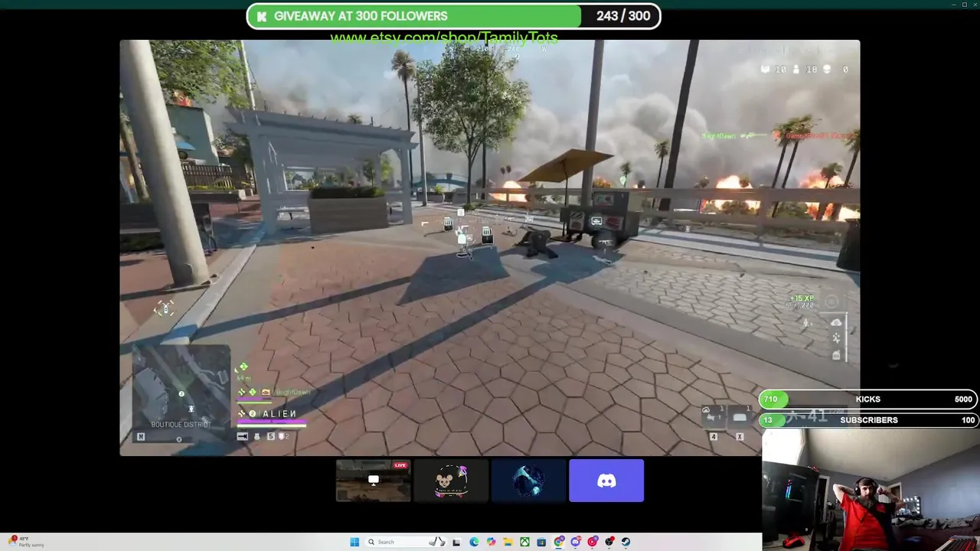Click the Kick logo on giveaway banner
This screenshot has height=551, width=980.
(262, 16)
